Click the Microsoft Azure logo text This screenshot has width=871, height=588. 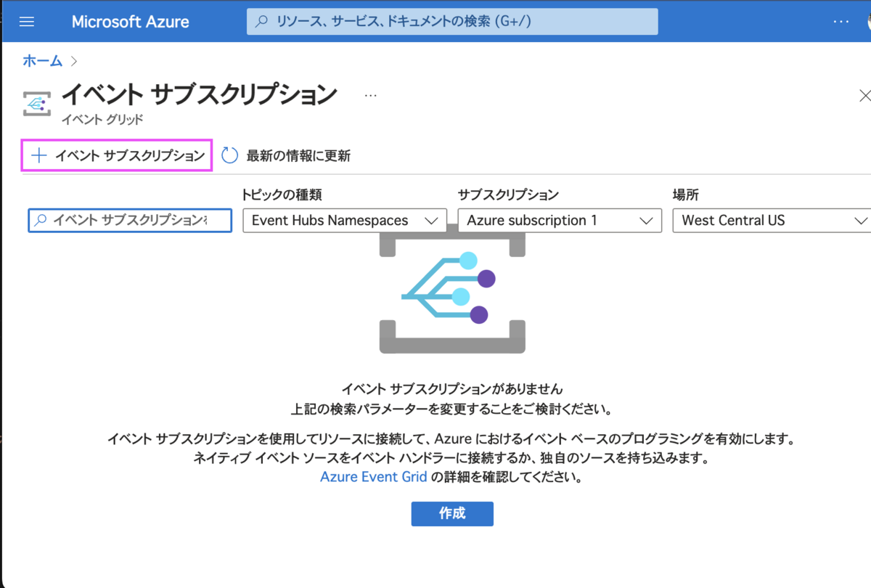(130, 22)
